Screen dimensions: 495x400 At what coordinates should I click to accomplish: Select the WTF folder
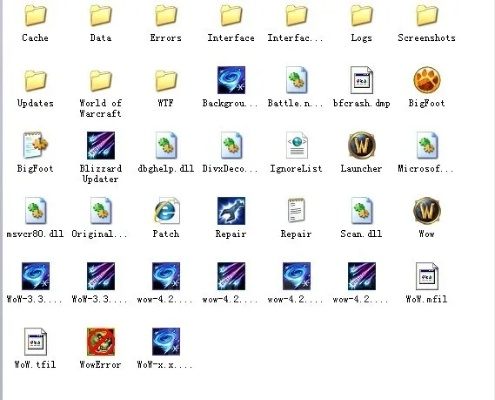pyautogui.click(x=166, y=81)
